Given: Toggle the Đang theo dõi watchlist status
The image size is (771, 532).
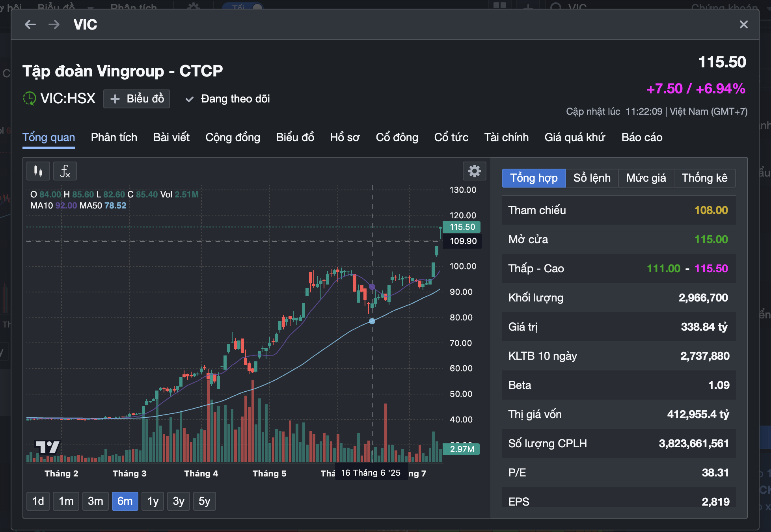Looking at the screenshot, I should tap(228, 99).
